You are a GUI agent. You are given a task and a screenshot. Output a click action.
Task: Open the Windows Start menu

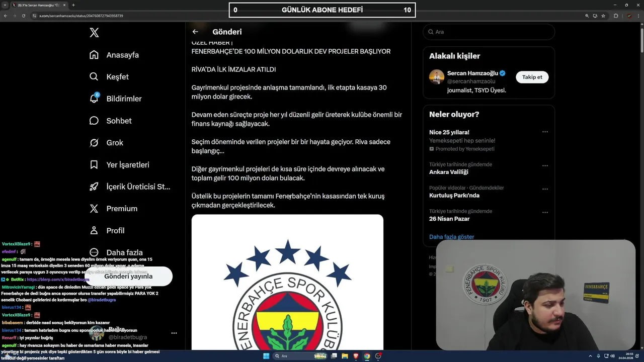click(x=266, y=356)
